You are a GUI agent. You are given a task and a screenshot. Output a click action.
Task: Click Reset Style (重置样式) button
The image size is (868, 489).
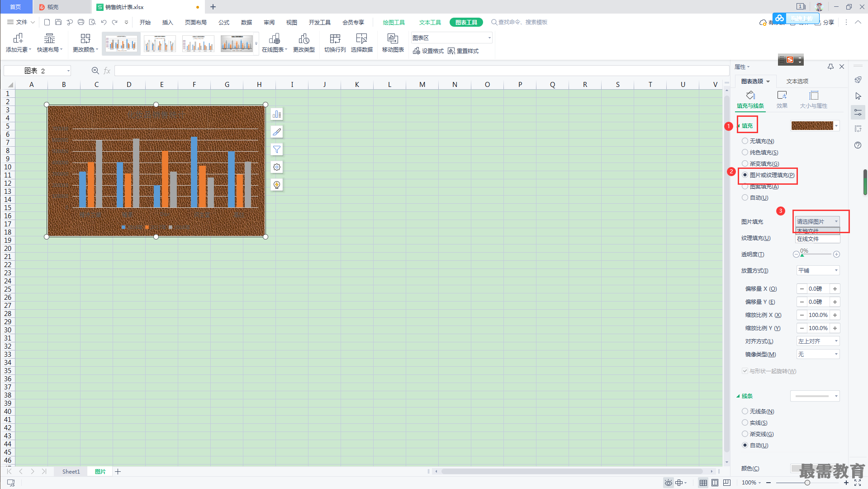click(463, 51)
